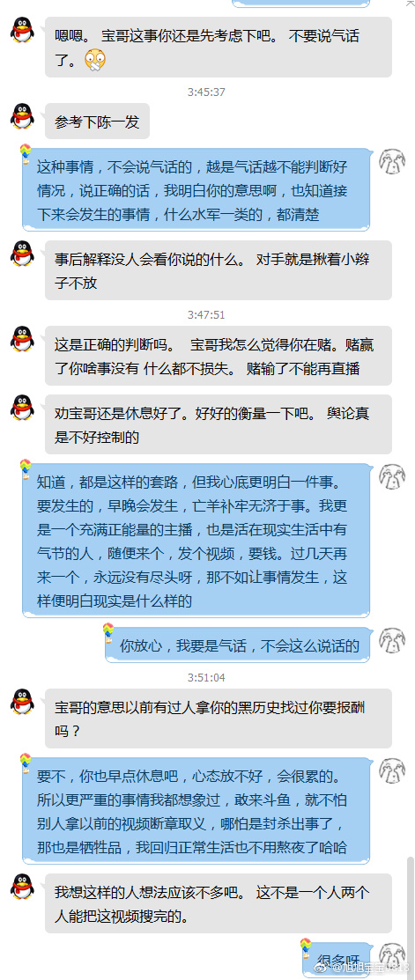Click sender avatar next to 这种事情 bubble

tap(392, 162)
